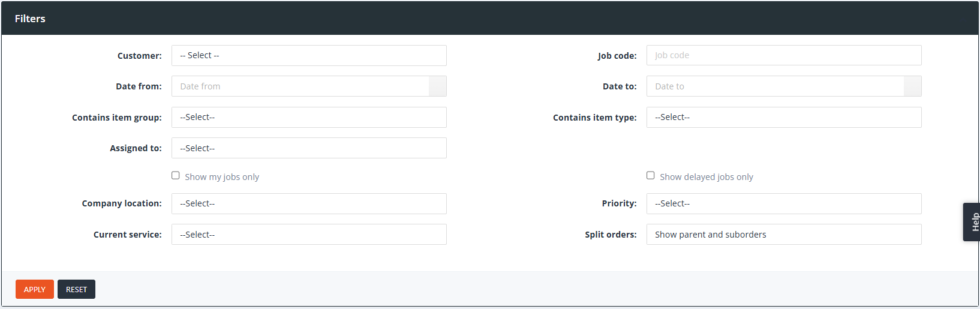Enable Show my jobs only checkbox
This screenshot has width=980, height=309.
pyautogui.click(x=176, y=176)
